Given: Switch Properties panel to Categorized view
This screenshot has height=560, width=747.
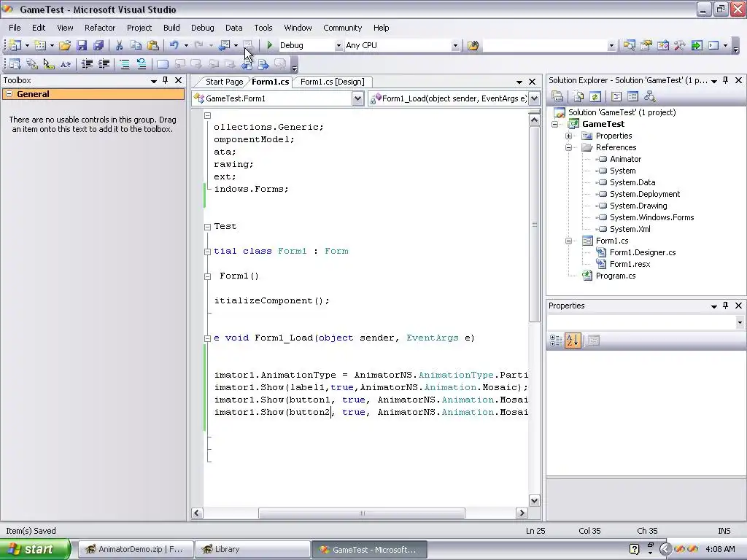Looking at the screenshot, I should point(555,341).
